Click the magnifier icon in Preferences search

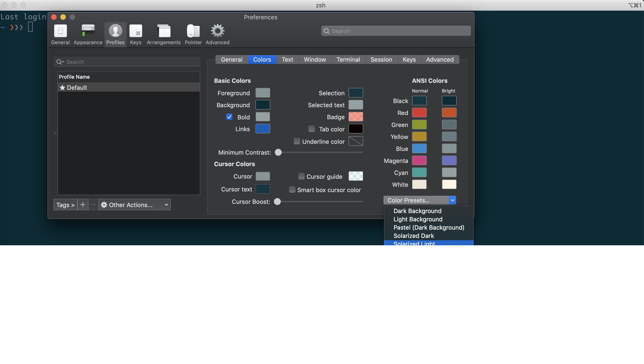[x=327, y=31]
